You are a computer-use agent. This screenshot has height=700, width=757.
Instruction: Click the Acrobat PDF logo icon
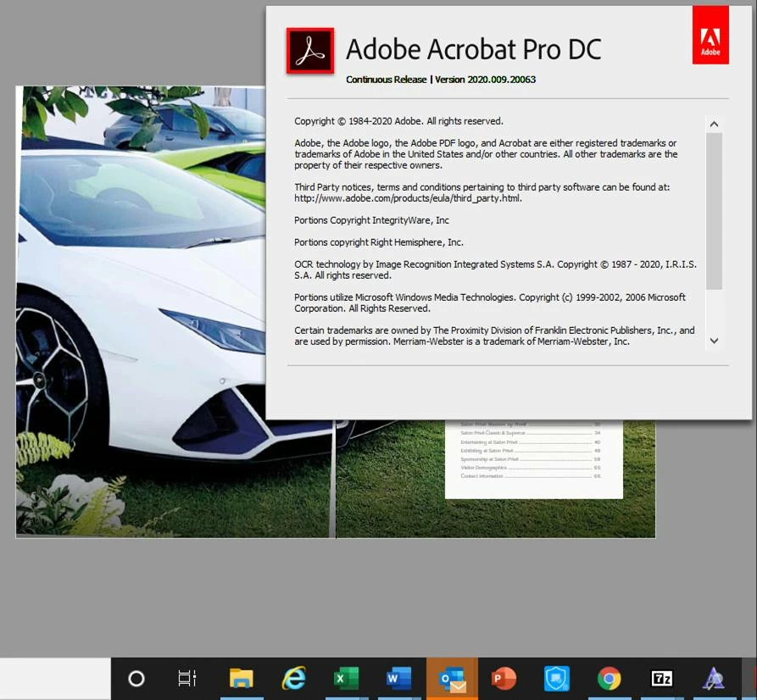pyautogui.click(x=310, y=51)
